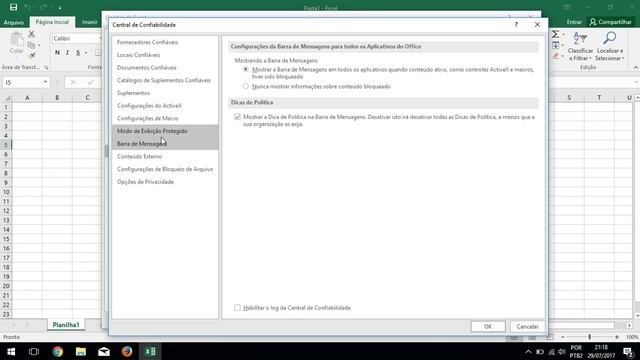Expand the underline style dropdown arrow
The height and width of the screenshot is (360, 640).
click(x=86, y=53)
